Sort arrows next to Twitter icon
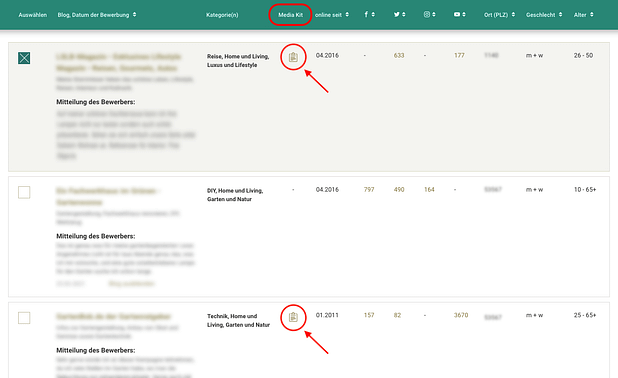Screen dimensions: 618x378 404,15
